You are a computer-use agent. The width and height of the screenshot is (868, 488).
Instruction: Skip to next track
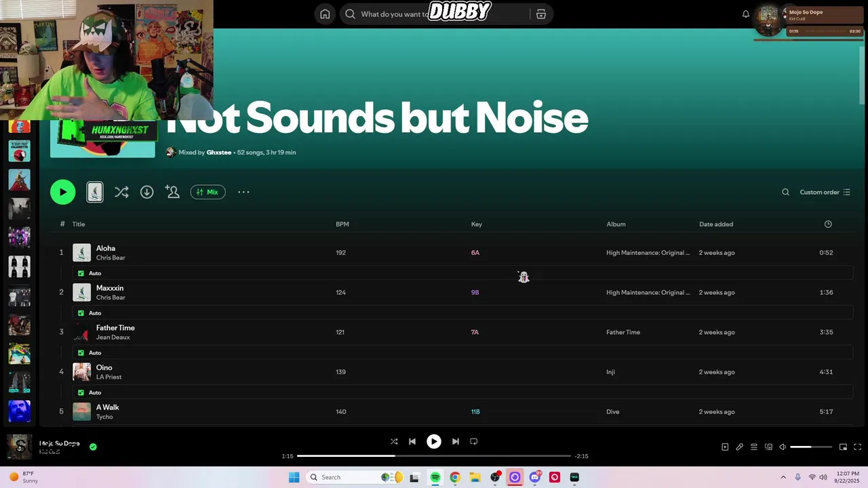tap(456, 441)
